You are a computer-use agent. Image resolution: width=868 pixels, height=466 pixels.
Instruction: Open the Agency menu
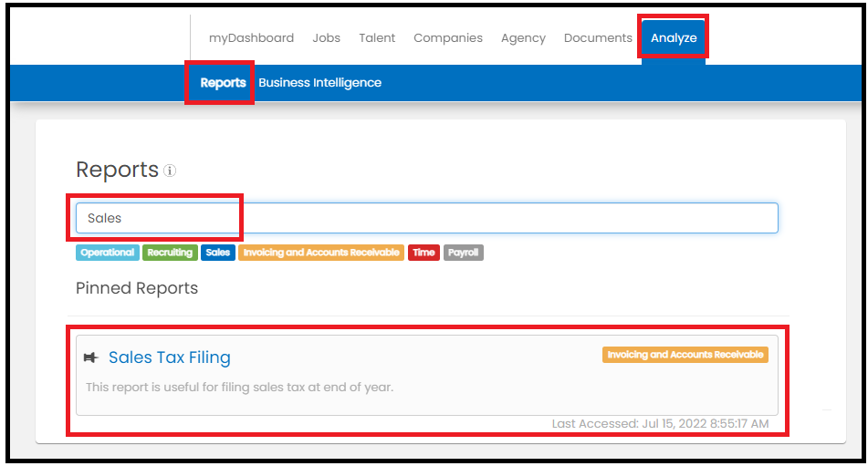click(523, 38)
